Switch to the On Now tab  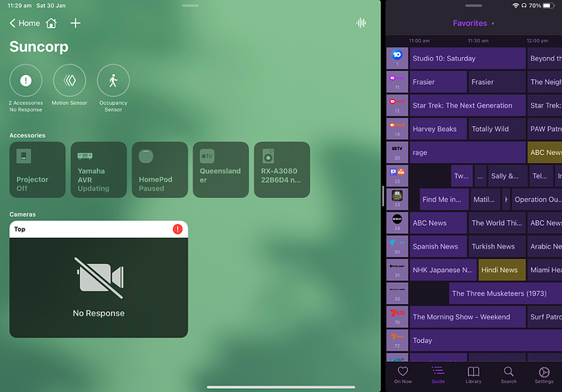(x=403, y=372)
